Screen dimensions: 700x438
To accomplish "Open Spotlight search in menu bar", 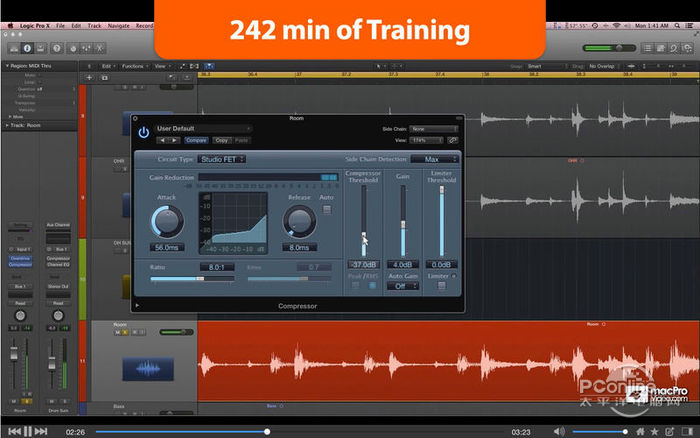I will 678,26.
